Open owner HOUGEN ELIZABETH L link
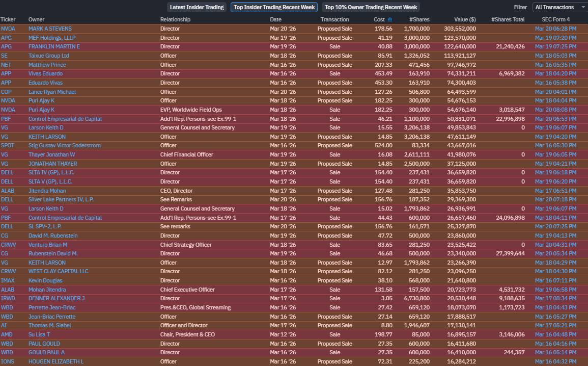This screenshot has width=588, height=366. point(56,361)
